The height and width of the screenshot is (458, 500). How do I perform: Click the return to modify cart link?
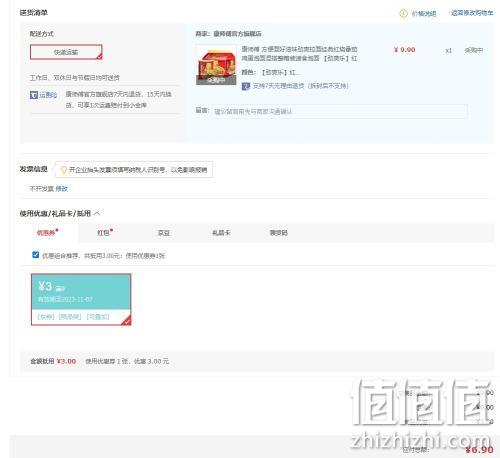pos(472,13)
